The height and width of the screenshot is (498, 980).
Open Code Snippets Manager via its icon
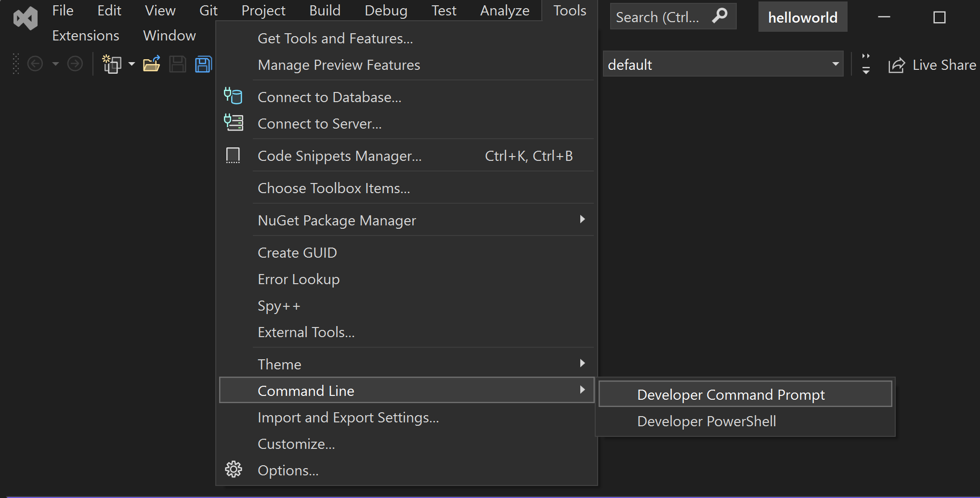click(x=233, y=155)
